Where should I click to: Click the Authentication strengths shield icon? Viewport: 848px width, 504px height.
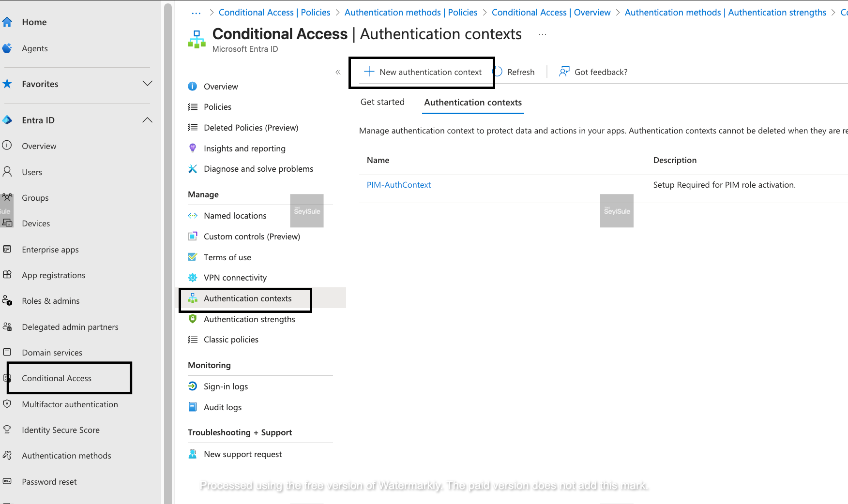pyautogui.click(x=192, y=319)
